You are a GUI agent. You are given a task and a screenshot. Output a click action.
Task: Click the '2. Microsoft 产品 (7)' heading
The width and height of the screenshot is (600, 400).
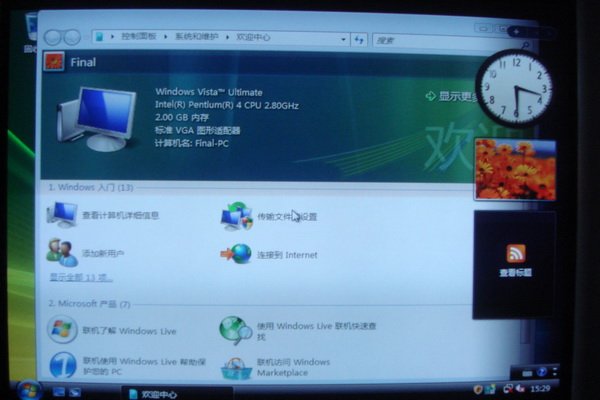pos(89,304)
